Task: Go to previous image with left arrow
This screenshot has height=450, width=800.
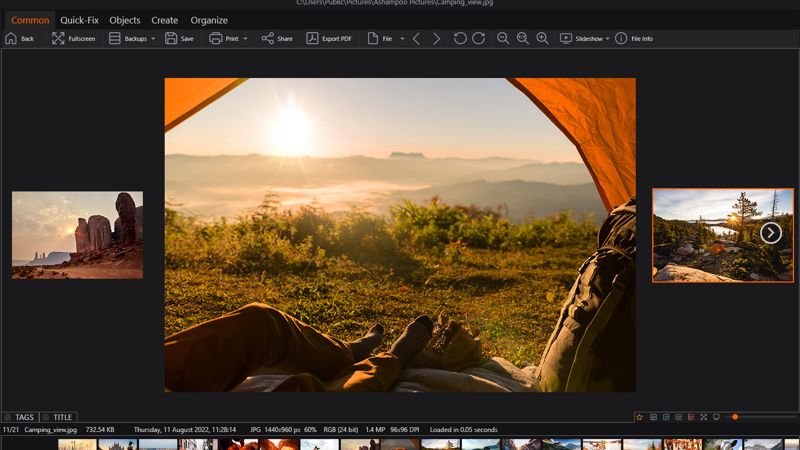Action: [416, 39]
